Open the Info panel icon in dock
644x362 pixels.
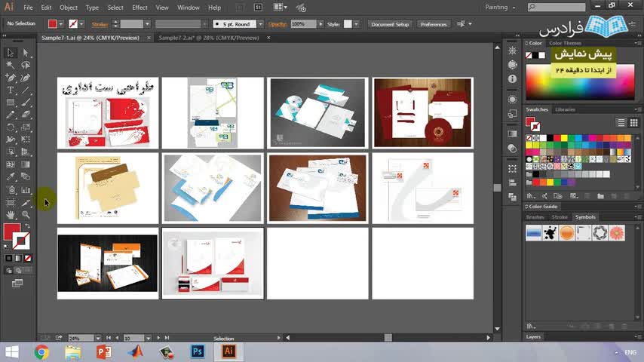[512, 79]
